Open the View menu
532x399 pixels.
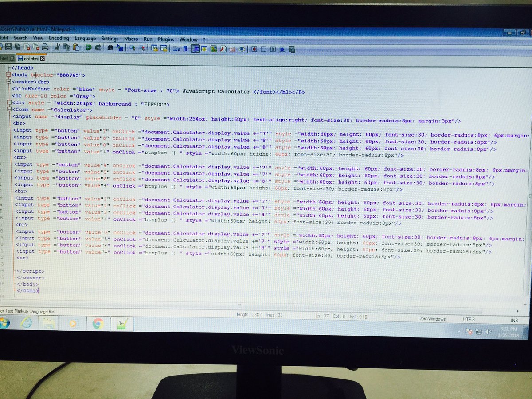[x=38, y=38]
